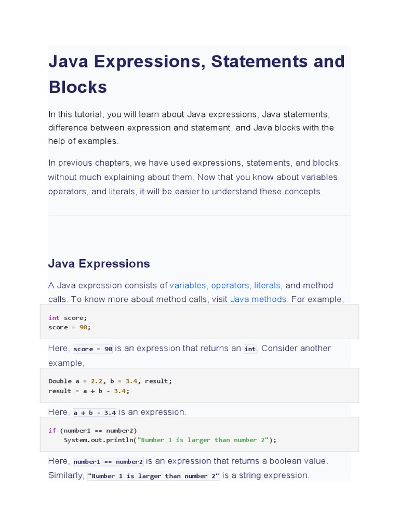Select the inline code 'number1 == number2'
The image size is (399, 532).
pos(108,462)
